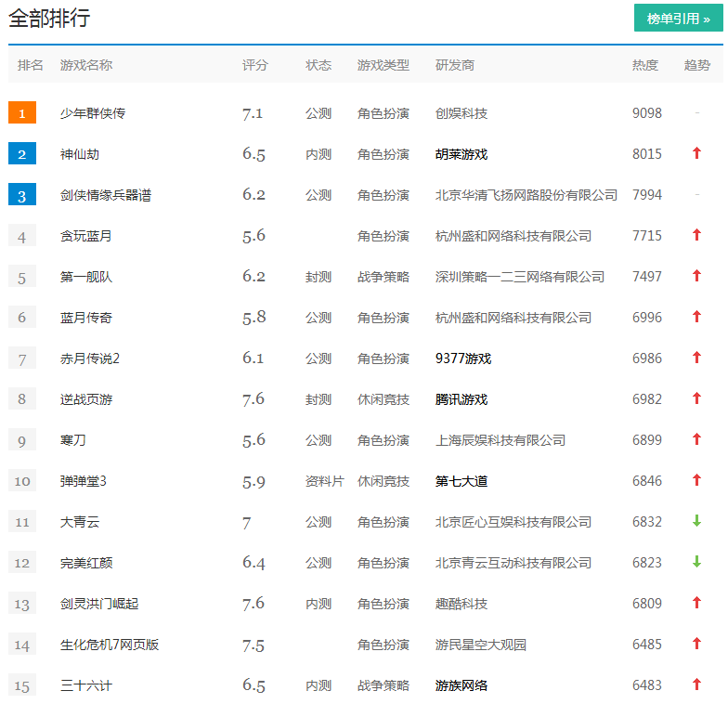This screenshot has height=704, width=728.
Task: Click up trend arrow for 生化危机7网页版
Action: click(x=696, y=643)
